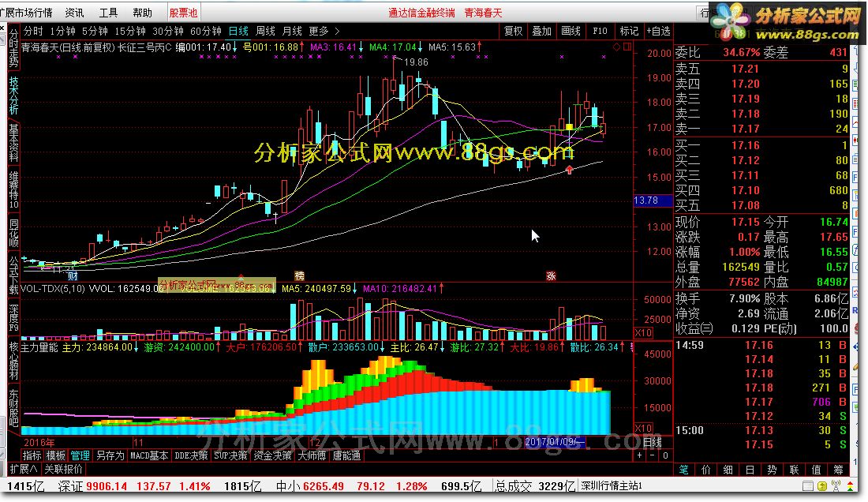Open 技术分析 side tab
This screenshot has width=868, height=502.
point(13,96)
